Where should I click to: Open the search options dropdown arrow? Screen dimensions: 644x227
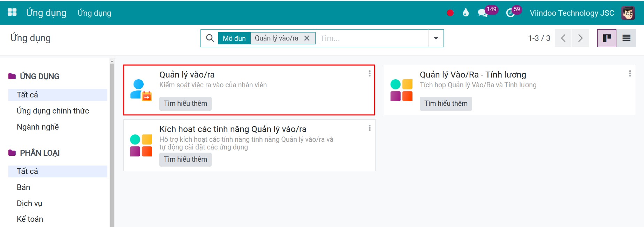[x=436, y=38]
